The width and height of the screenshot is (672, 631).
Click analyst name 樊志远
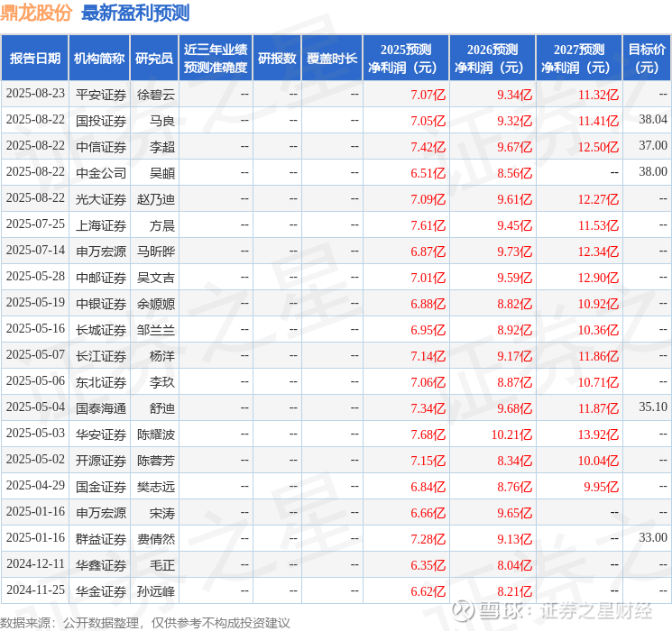[x=155, y=487]
